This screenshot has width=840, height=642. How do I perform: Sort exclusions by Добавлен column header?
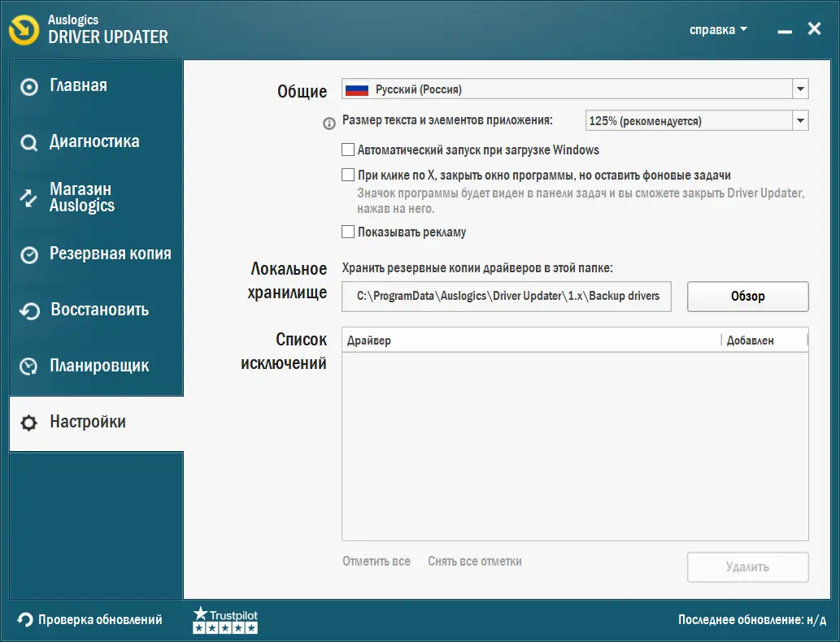764,341
